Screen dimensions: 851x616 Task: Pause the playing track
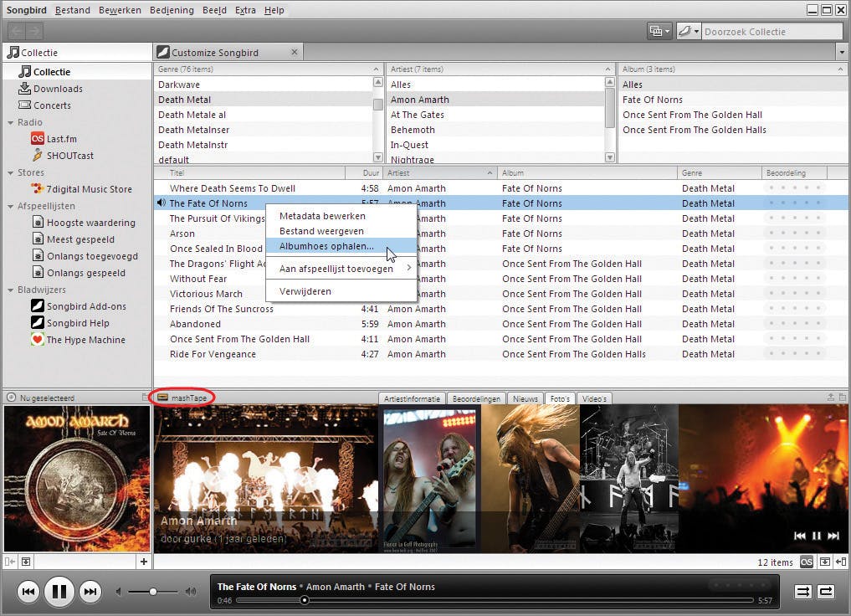[59, 592]
